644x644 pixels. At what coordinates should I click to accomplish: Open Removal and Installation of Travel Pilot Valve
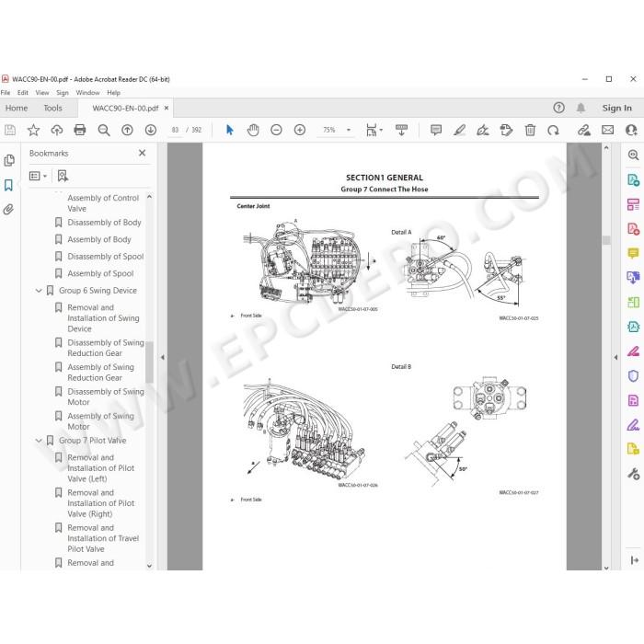[103, 538]
